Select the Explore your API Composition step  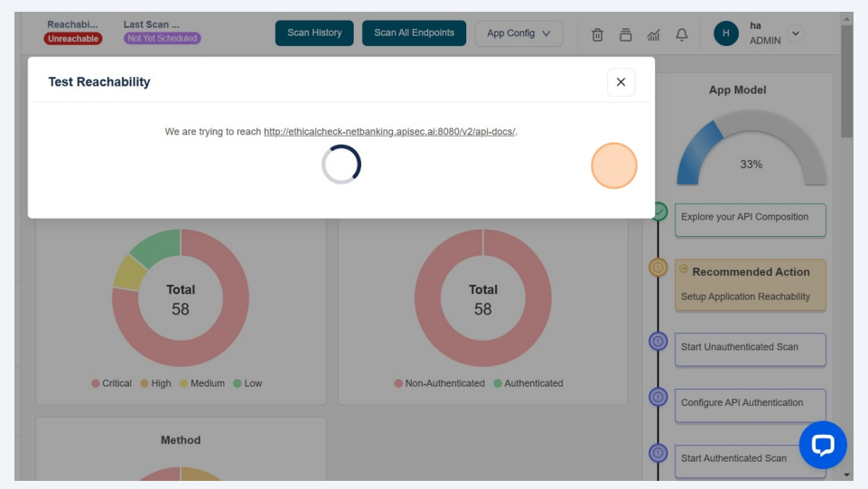[x=750, y=219]
